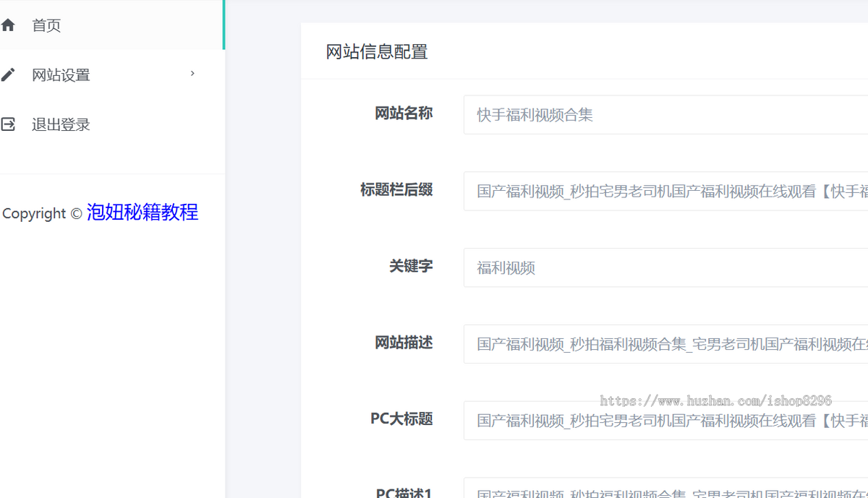This screenshot has height=498, width=868.
Task: Click the 关键字 field label
Action: pos(411,266)
